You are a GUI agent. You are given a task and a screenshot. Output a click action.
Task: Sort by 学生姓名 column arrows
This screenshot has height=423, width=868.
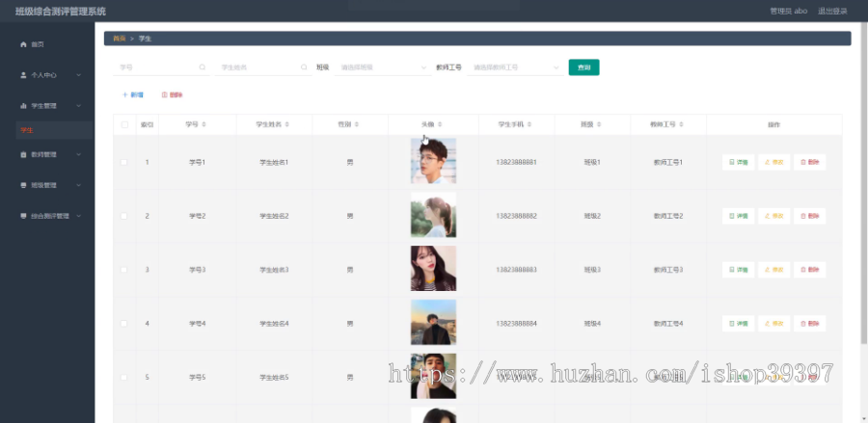286,125
